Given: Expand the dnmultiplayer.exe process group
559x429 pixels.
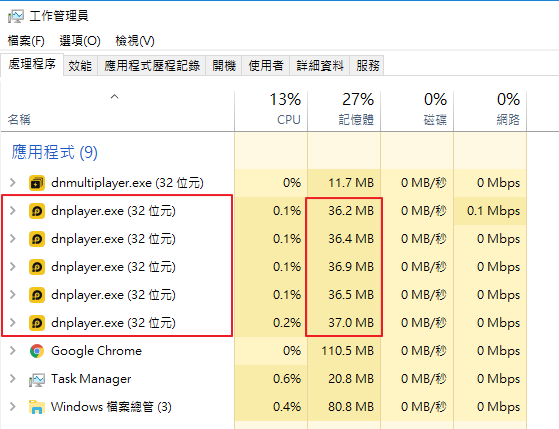Looking at the screenshot, I should point(13,183).
